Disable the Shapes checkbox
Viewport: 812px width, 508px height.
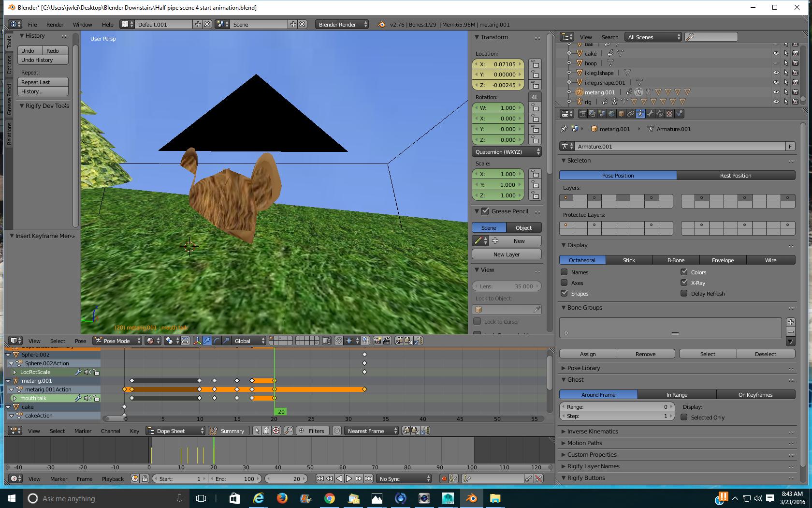564,293
